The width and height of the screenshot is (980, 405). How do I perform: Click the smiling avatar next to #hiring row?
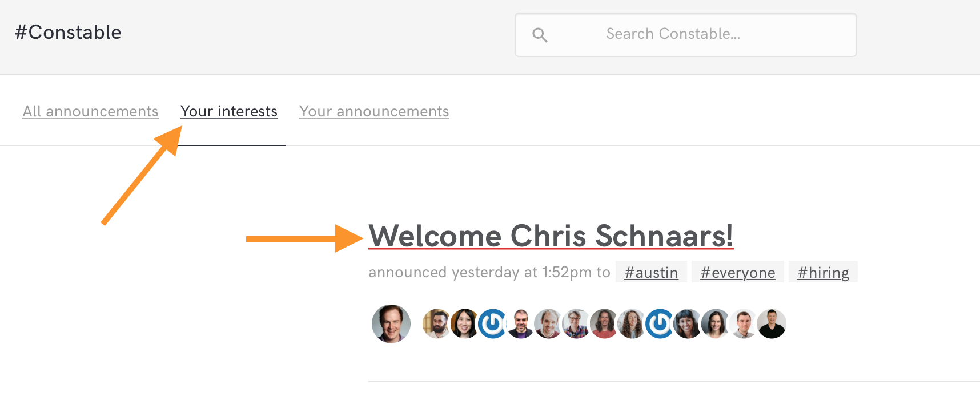(x=771, y=323)
